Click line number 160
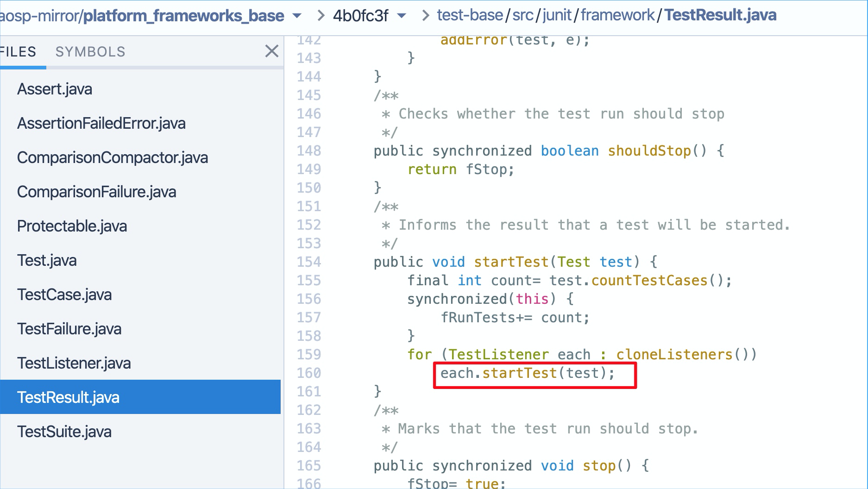Image resolution: width=868 pixels, height=489 pixels. (309, 373)
